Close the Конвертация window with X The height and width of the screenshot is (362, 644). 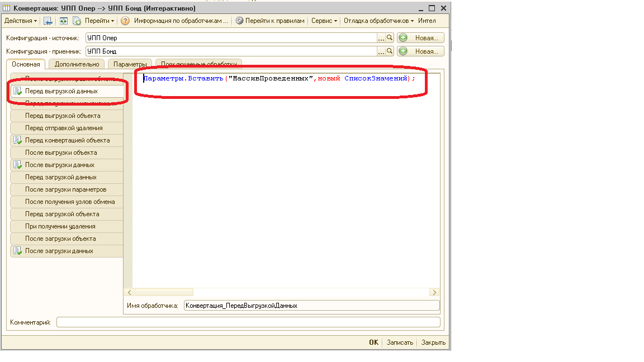(443, 8)
